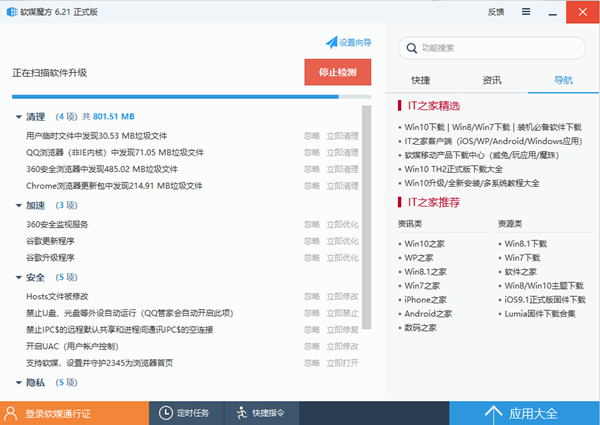Open Win7之家 link
Image resolution: width=600 pixels, height=425 pixels.
coord(422,286)
